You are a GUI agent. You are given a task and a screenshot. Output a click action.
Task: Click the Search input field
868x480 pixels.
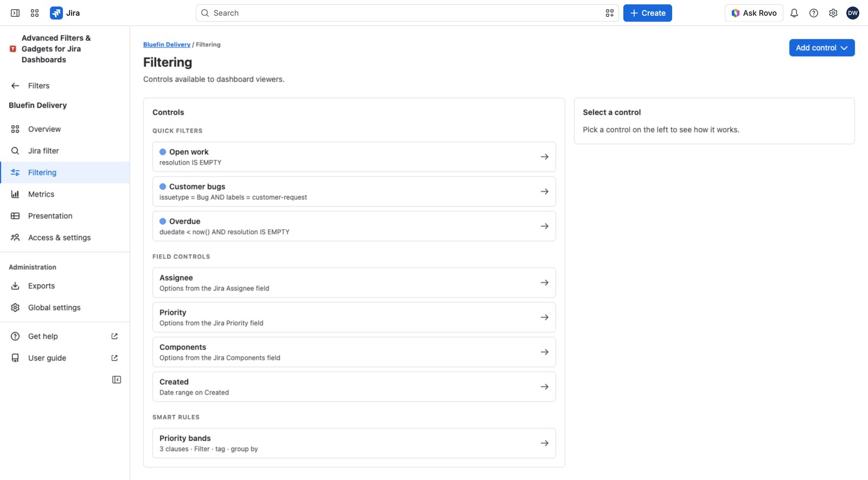[x=407, y=13]
